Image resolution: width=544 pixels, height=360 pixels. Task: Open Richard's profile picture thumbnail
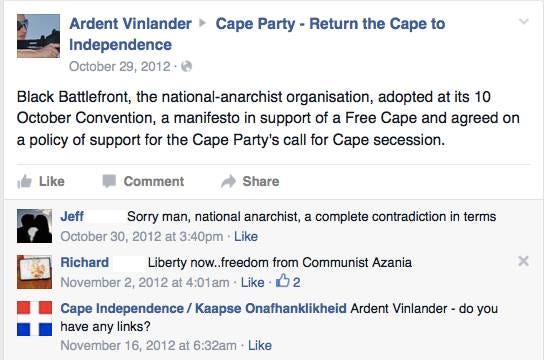click(34, 272)
